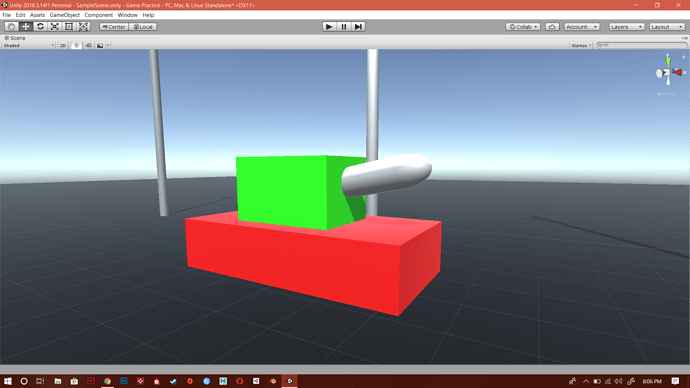Toggle Local handle rotation button

click(143, 27)
